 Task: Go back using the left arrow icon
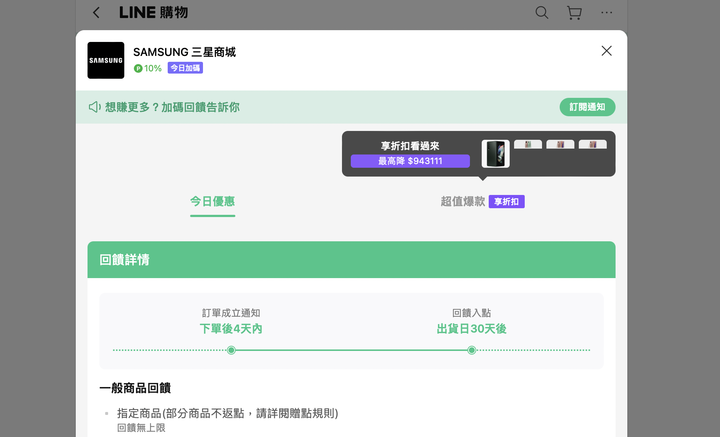coord(96,12)
